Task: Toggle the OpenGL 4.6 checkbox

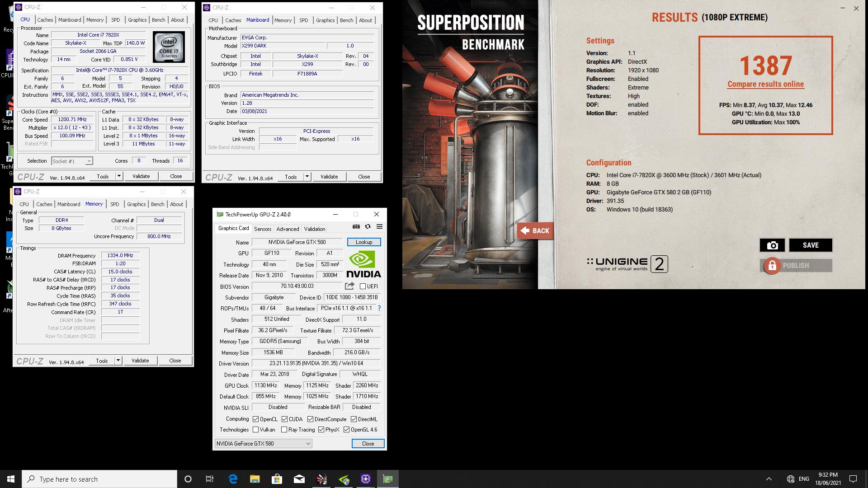Action: (347, 430)
